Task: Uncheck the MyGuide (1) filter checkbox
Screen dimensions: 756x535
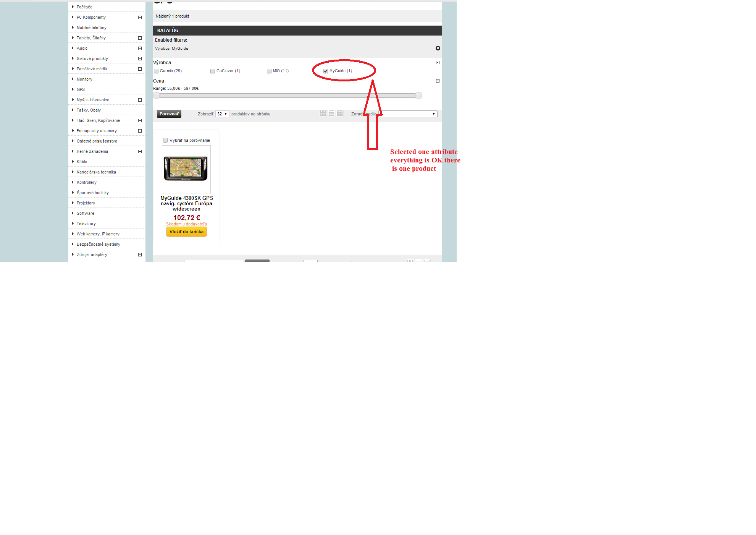Action: (x=326, y=71)
